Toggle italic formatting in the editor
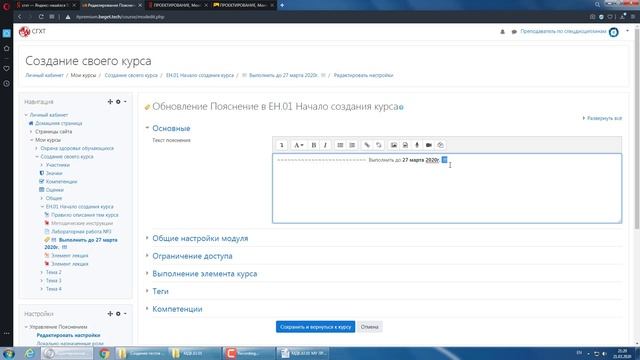The height and width of the screenshot is (360, 640). click(x=325, y=145)
